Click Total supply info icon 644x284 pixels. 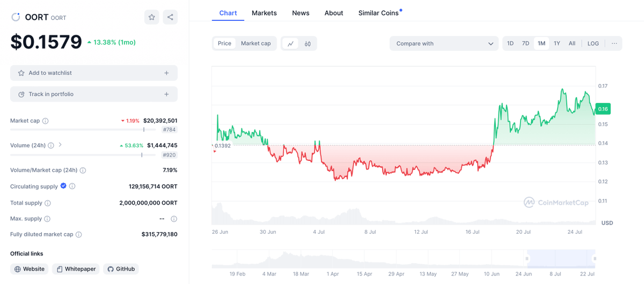coord(48,203)
